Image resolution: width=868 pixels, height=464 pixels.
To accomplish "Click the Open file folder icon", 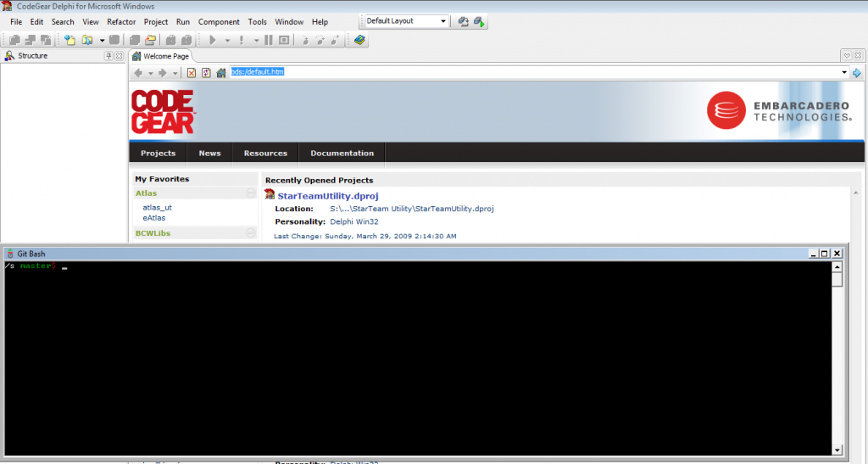I will click(x=87, y=40).
